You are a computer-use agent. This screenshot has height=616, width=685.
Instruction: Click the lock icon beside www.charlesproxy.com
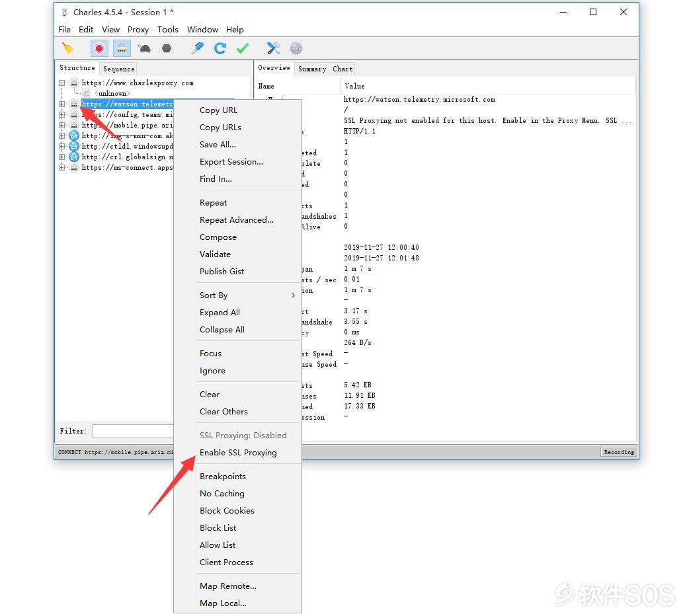coord(74,83)
